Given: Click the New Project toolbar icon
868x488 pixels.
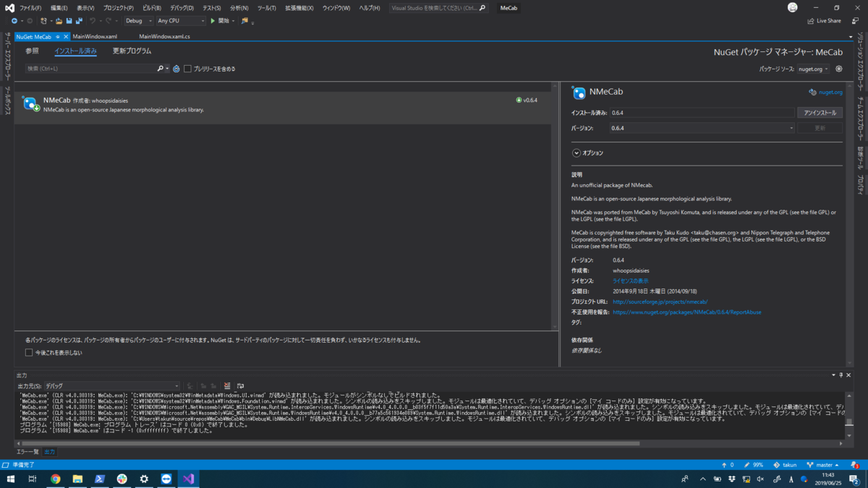Looking at the screenshot, I should pos(44,21).
